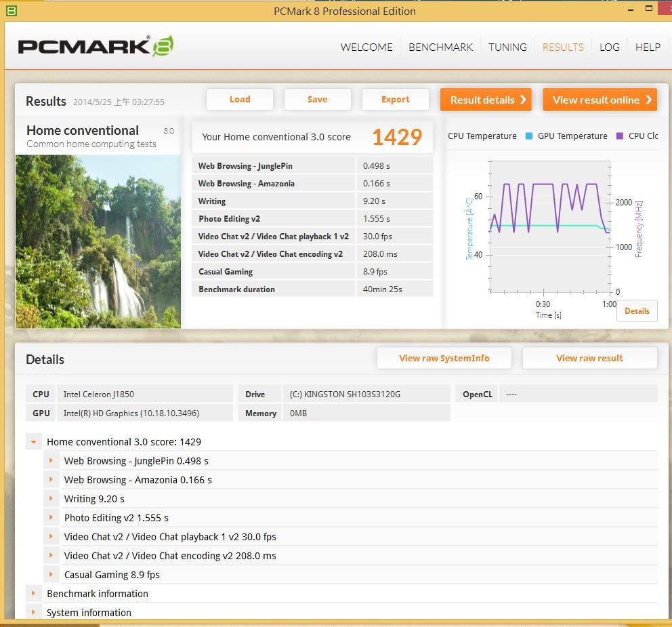This screenshot has width=672, height=627.
Task: Click the CPU Clock legend label
Action: point(643,136)
